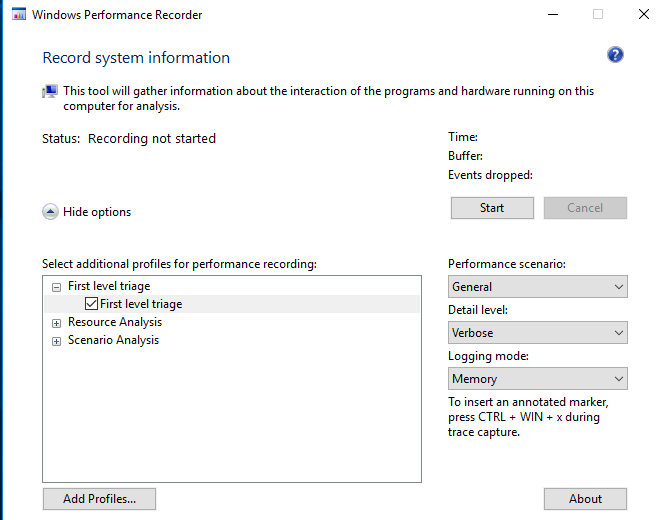The width and height of the screenshot is (667, 520).
Task: Click the Windows Performance Recorder title bar icon
Action: point(19,14)
